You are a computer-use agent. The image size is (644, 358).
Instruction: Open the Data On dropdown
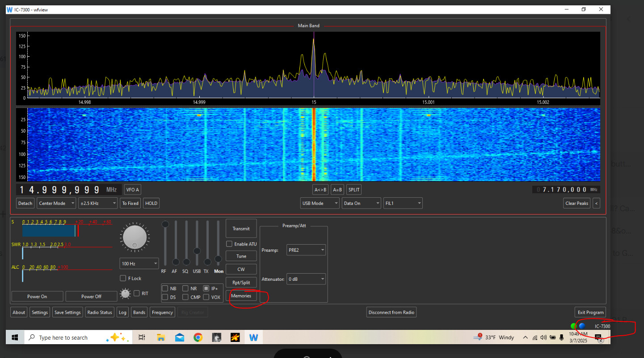point(361,203)
